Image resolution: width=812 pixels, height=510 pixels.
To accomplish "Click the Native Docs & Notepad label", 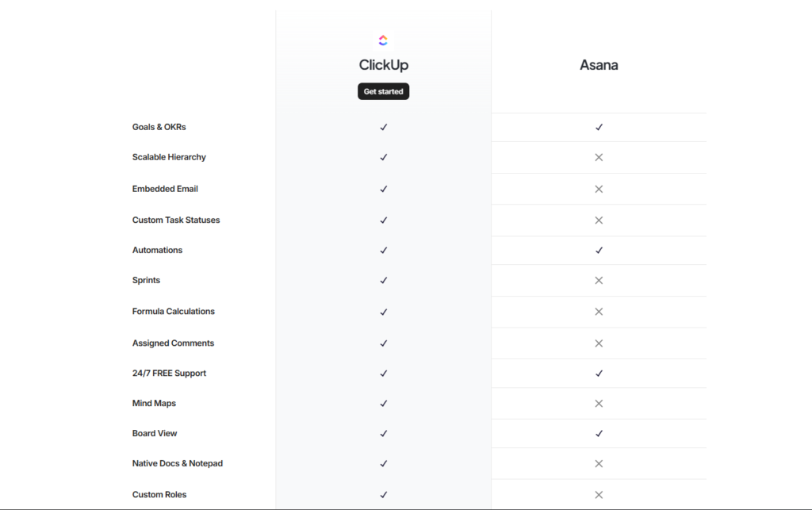I will [178, 463].
